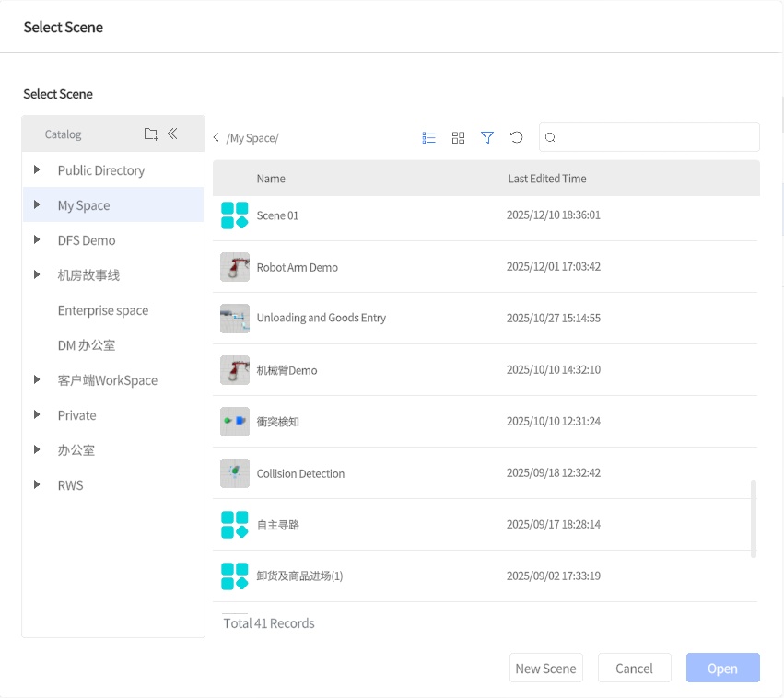
Task: Refresh the scene list
Action: pos(517,137)
